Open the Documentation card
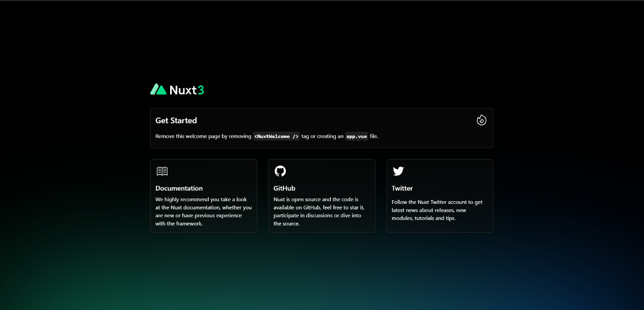The height and width of the screenshot is (310, 644). tap(204, 196)
